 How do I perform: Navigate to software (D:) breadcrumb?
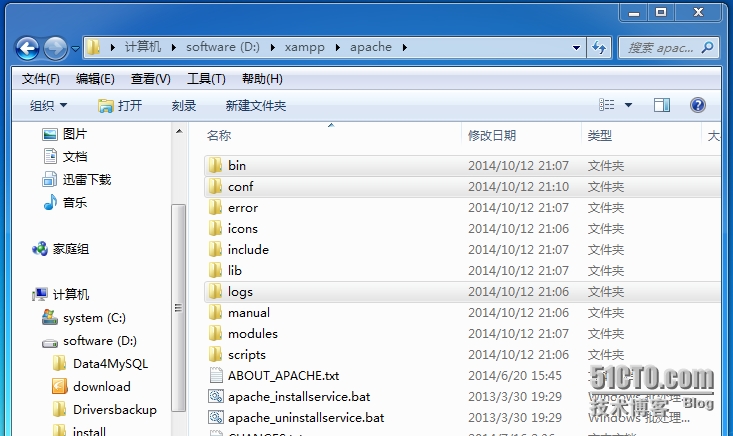(223, 47)
